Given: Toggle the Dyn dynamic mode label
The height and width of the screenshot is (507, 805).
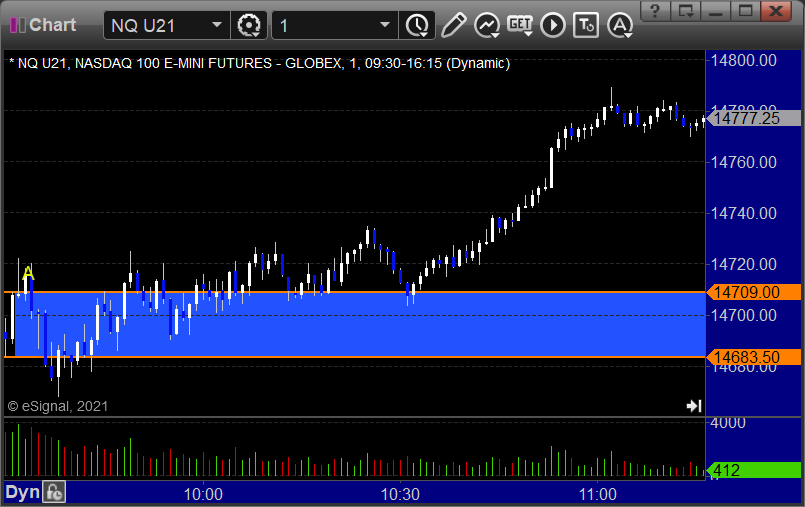Looking at the screenshot, I should [x=22, y=493].
